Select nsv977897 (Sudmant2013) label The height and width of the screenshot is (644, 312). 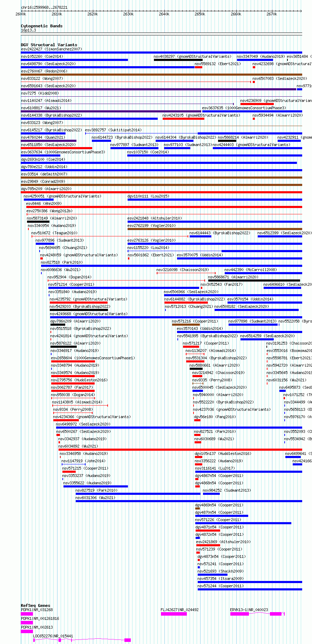pos(135,145)
